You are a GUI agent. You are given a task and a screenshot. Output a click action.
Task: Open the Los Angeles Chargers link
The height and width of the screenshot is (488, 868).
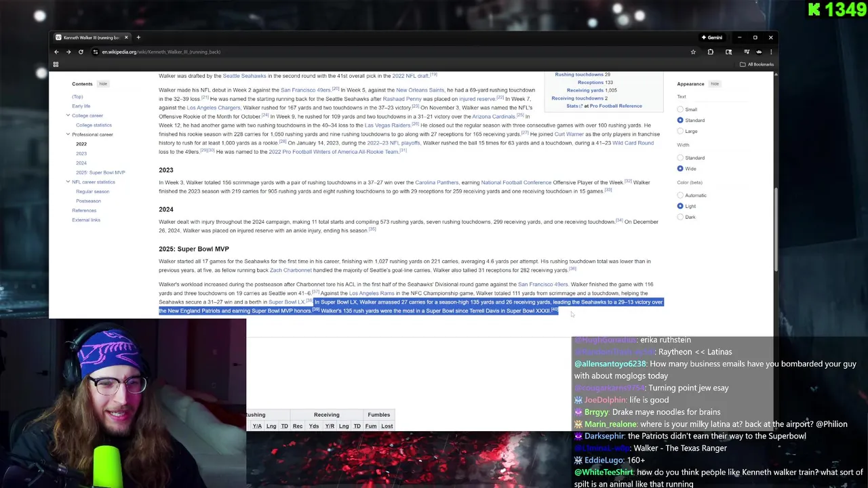(214, 108)
